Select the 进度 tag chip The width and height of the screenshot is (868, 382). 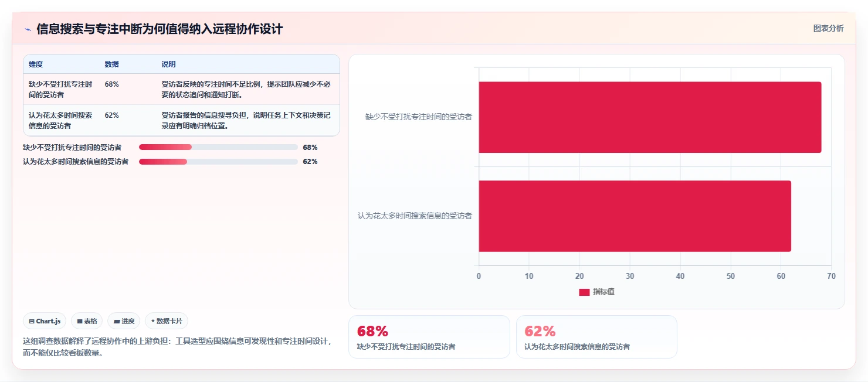(x=124, y=321)
